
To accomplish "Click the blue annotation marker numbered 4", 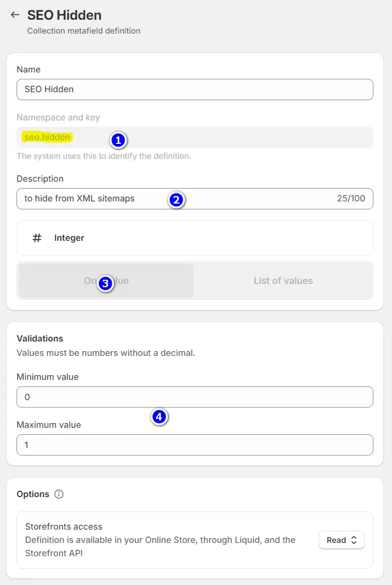I will (x=159, y=417).
